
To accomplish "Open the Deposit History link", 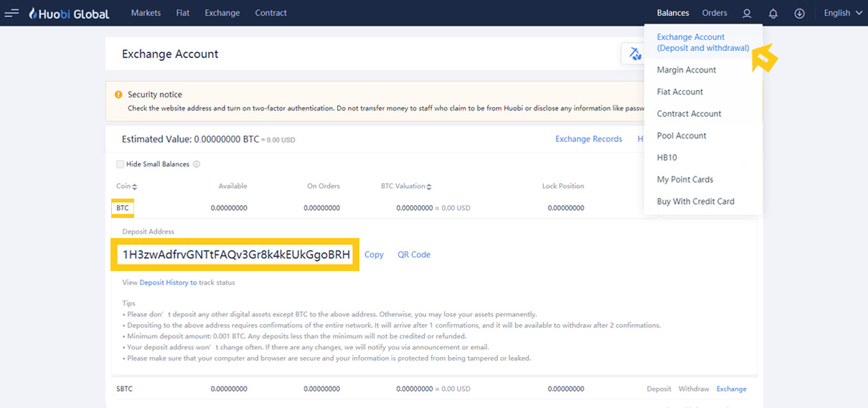I will pos(169,283).
